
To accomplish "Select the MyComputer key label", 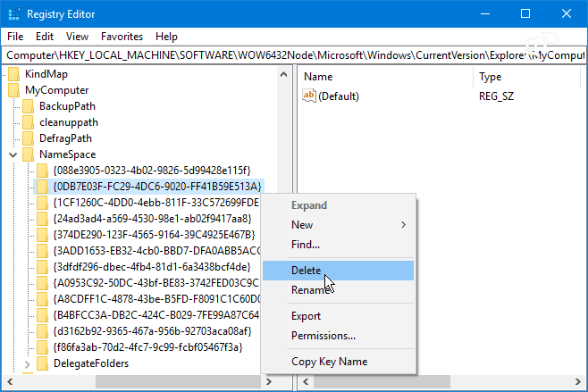I will [57, 90].
